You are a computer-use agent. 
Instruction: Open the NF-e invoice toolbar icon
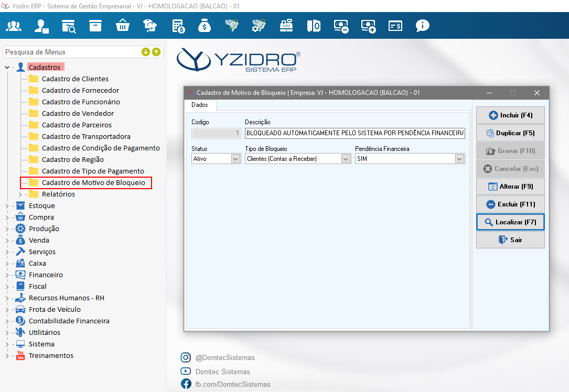pos(232,26)
